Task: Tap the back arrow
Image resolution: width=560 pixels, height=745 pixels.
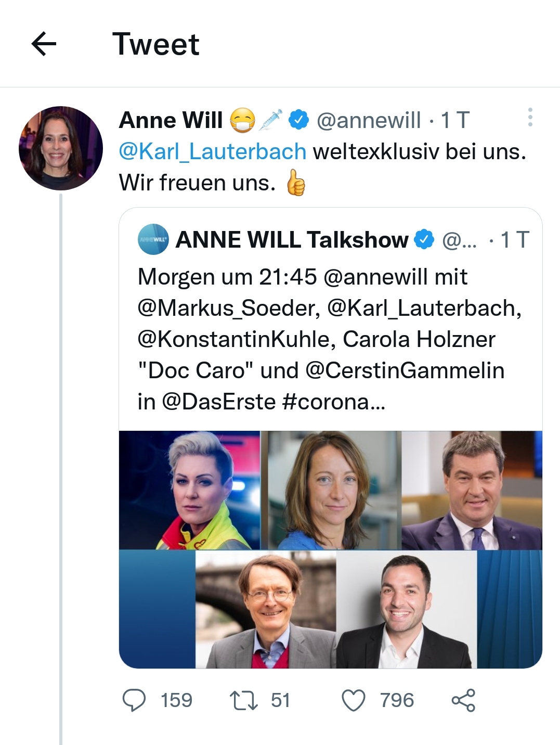Action: [x=44, y=44]
